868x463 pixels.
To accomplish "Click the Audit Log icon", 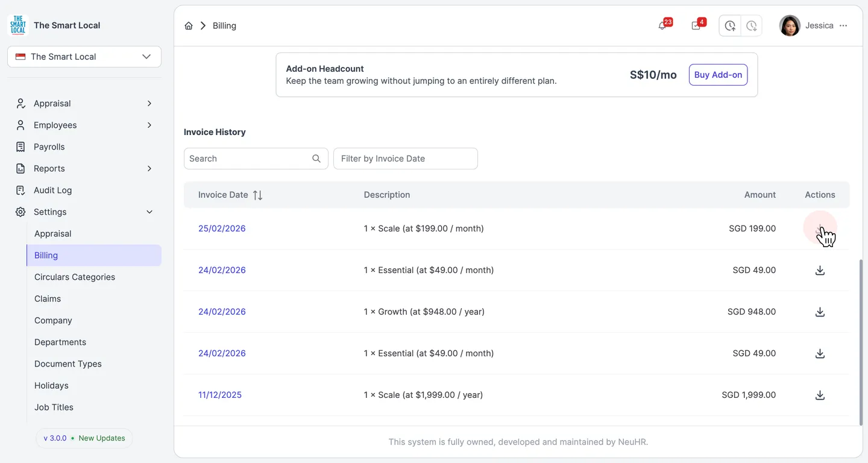I will click(20, 191).
